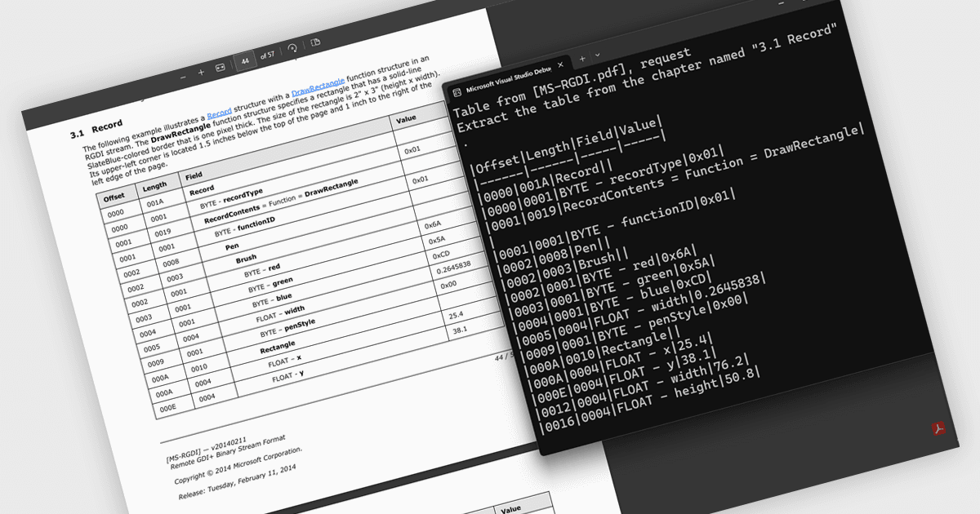Click the Length column header in PDF table
980x514 pixels.
155,187
